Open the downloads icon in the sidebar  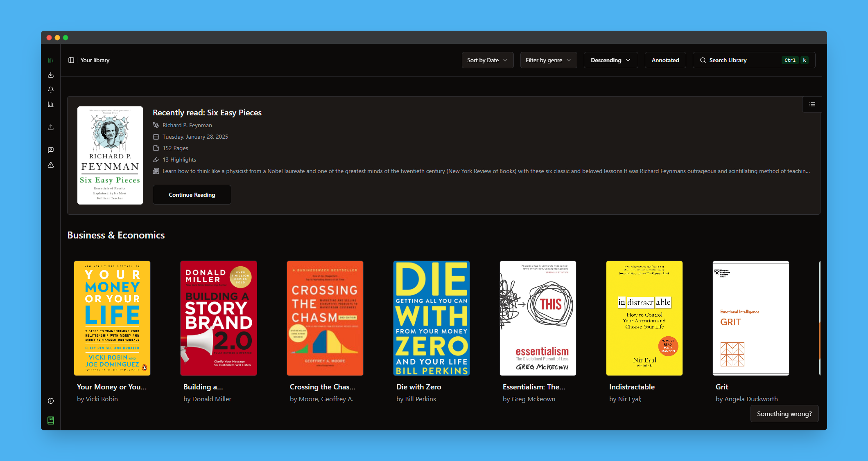[51, 74]
